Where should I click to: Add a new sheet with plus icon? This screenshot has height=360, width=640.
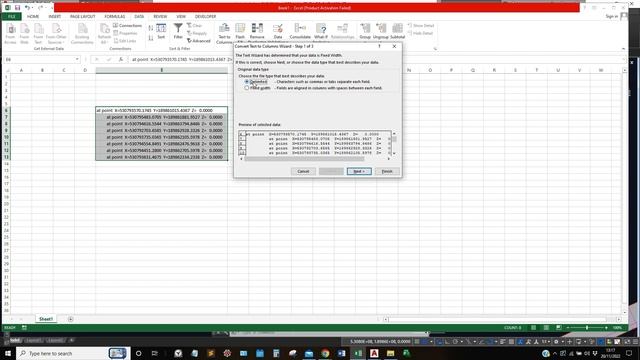[x=71, y=319]
